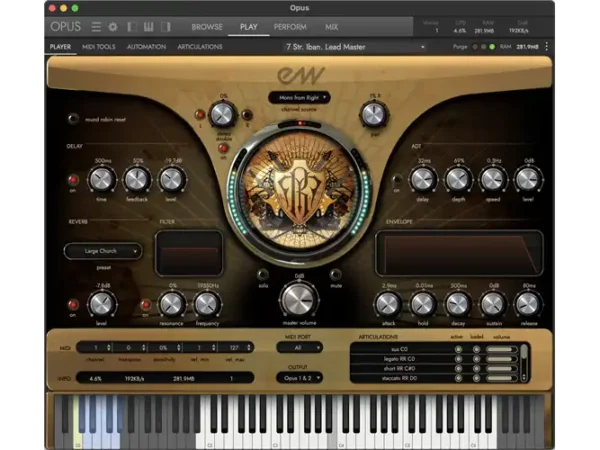Toggle the mute button

coord(336,274)
